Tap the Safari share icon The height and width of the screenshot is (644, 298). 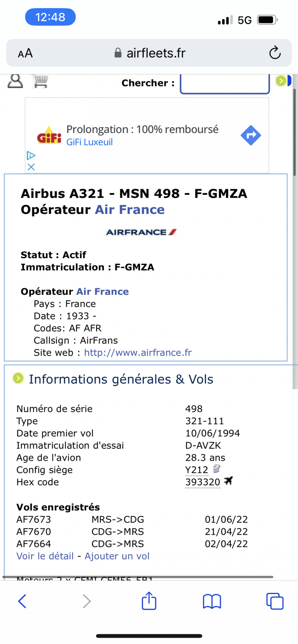(149, 601)
